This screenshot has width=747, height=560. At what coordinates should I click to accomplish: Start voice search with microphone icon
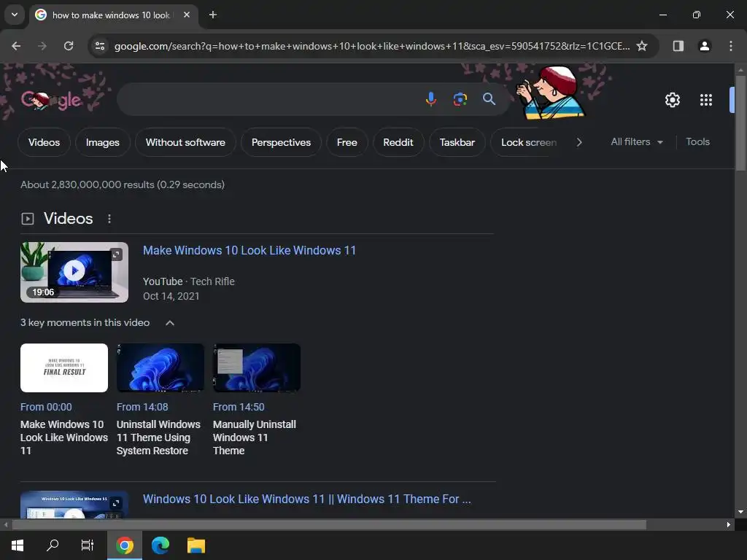pos(430,99)
